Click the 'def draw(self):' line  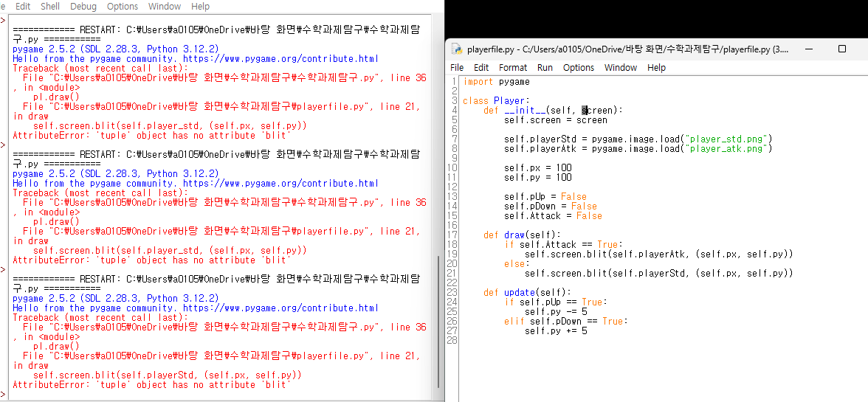pos(522,235)
